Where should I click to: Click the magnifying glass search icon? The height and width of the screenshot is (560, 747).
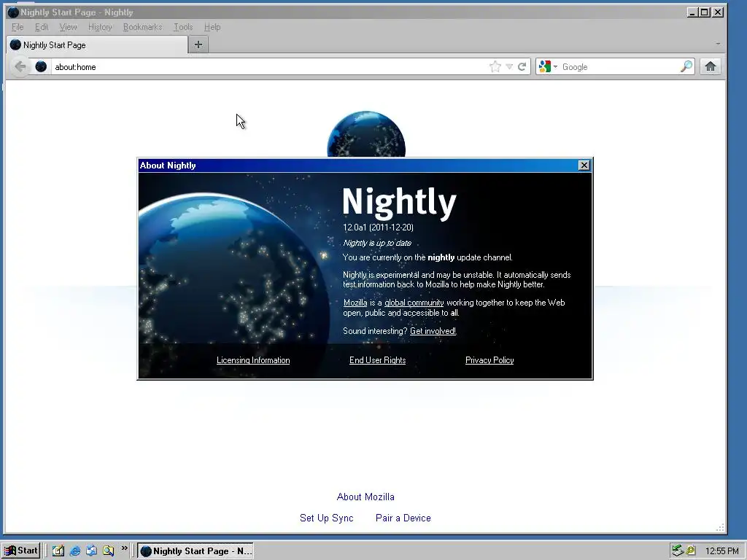click(x=686, y=66)
